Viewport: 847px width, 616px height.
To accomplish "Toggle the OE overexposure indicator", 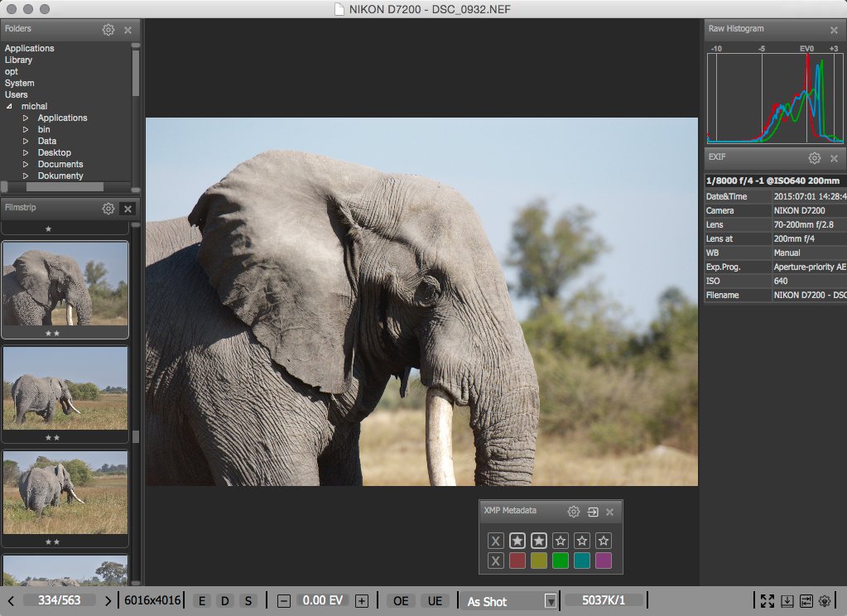I will point(401,601).
